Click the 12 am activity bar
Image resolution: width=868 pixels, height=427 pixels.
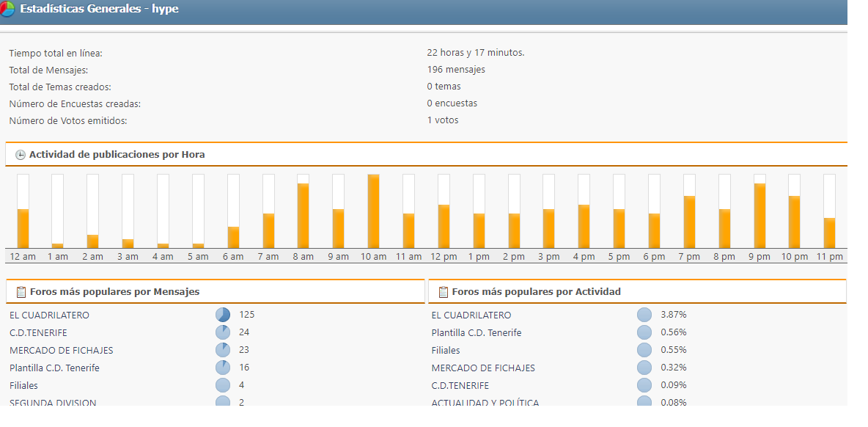[23, 211]
